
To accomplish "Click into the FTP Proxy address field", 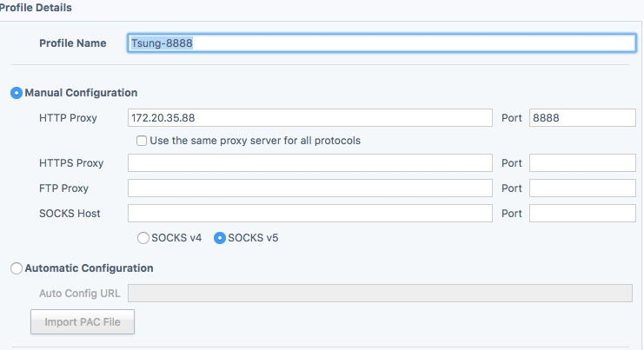I will pos(309,188).
